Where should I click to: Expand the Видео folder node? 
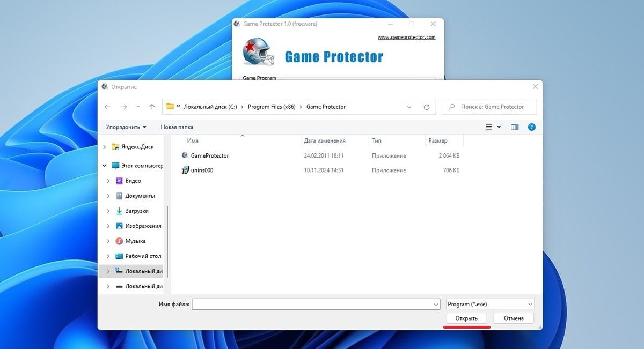coord(108,181)
